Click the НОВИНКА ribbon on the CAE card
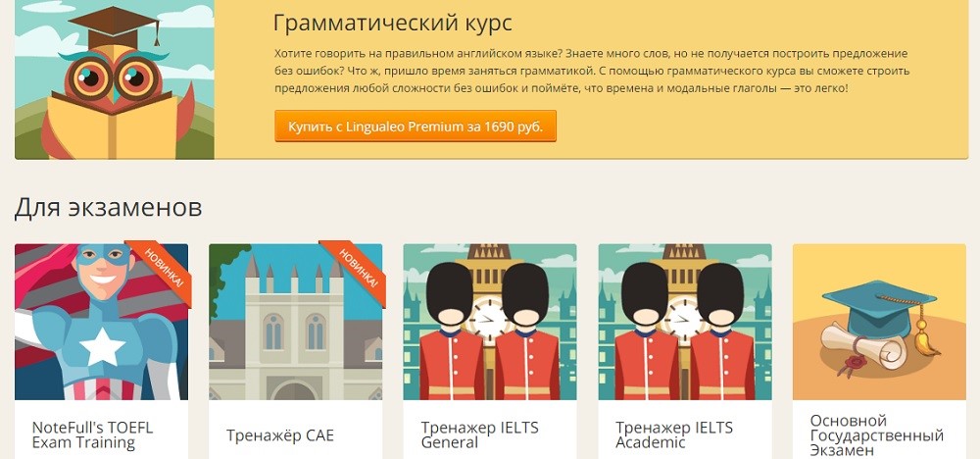Viewport: 980px width, 459px height. (356, 272)
